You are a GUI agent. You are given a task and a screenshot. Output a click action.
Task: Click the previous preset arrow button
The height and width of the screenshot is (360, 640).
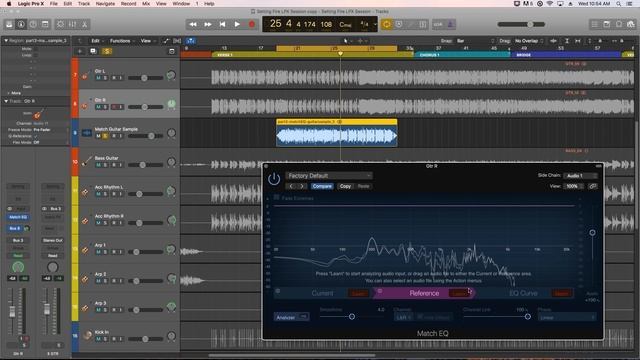[x=291, y=186]
